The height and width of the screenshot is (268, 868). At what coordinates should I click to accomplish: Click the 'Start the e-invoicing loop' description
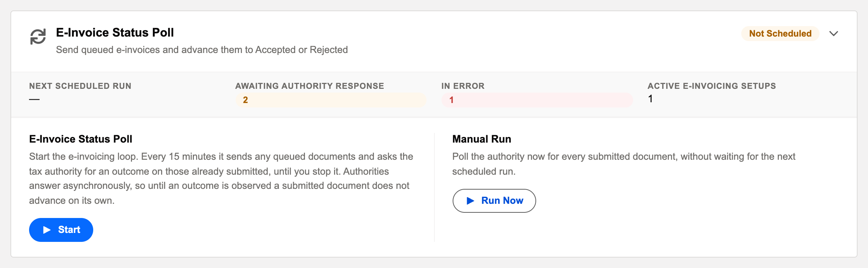click(x=221, y=178)
